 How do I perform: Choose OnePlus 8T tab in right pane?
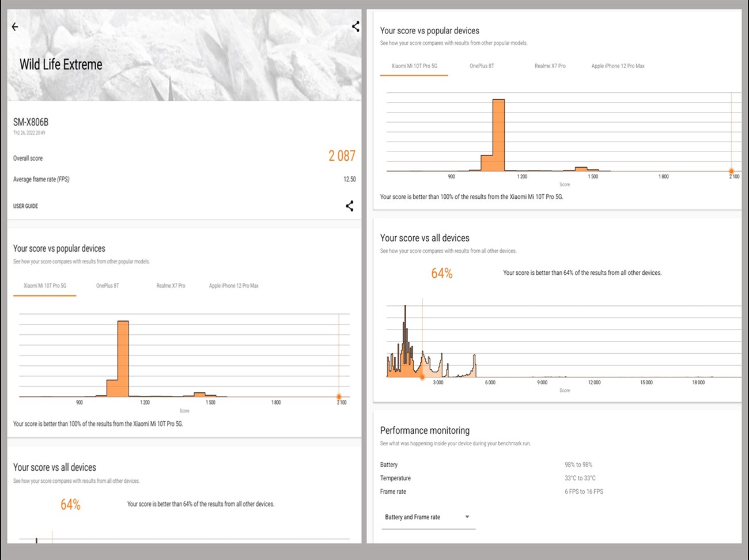[x=482, y=66]
